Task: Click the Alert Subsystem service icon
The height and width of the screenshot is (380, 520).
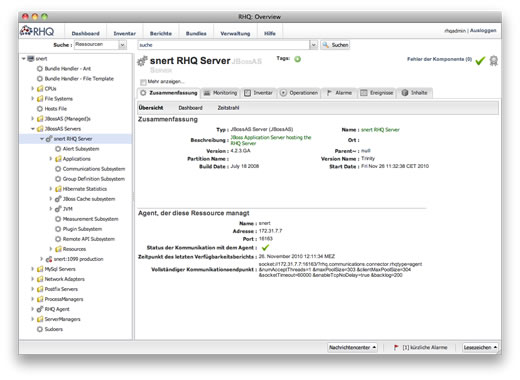Action: 58,149
